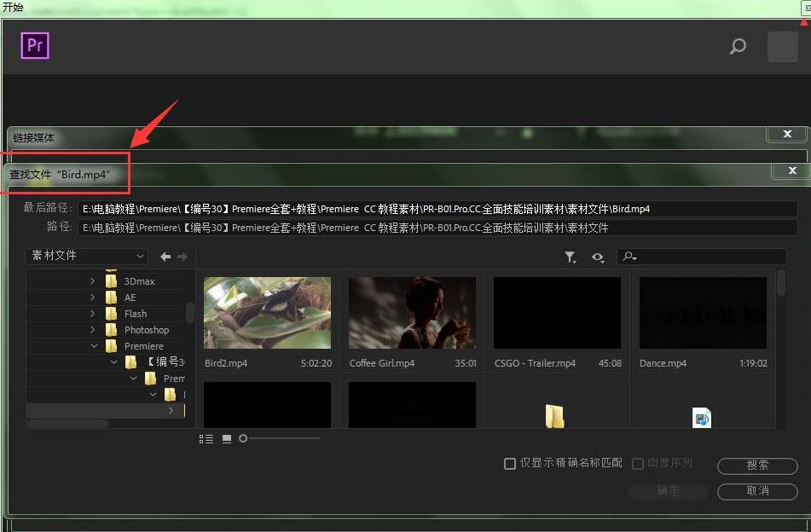Enable 仅显示精确名称匹配 checkbox
Image resolution: width=811 pixels, height=532 pixels.
(510, 464)
